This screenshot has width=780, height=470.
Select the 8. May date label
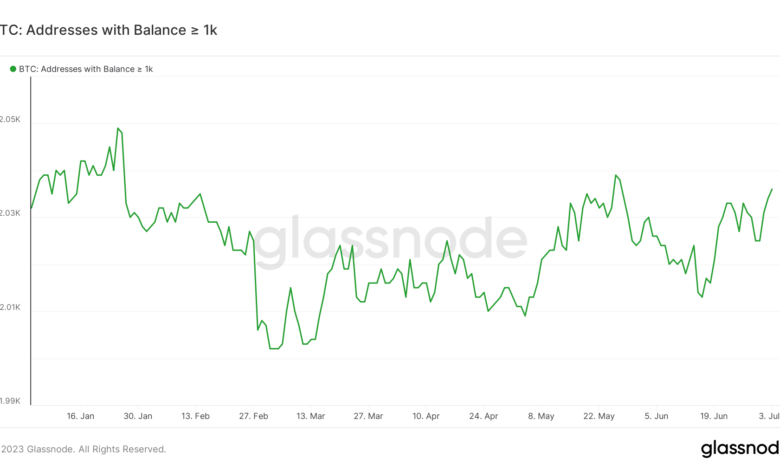point(542,415)
